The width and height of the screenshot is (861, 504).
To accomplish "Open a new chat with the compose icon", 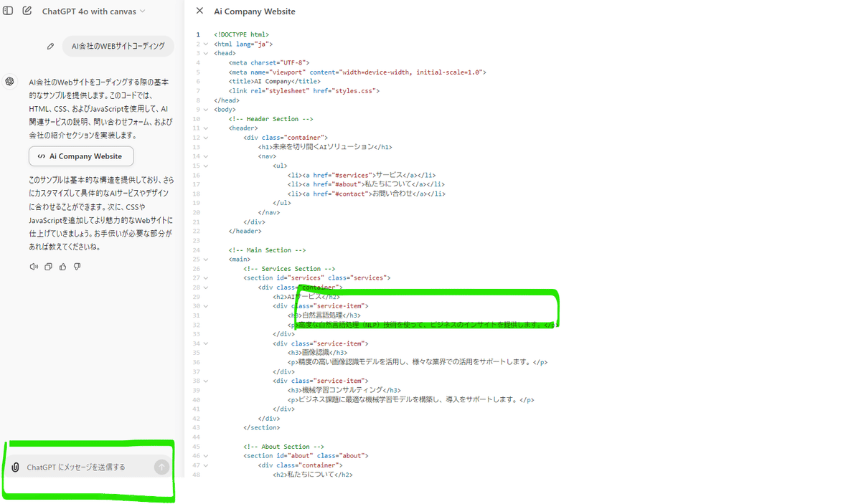I will pyautogui.click(x=27, y=11).
